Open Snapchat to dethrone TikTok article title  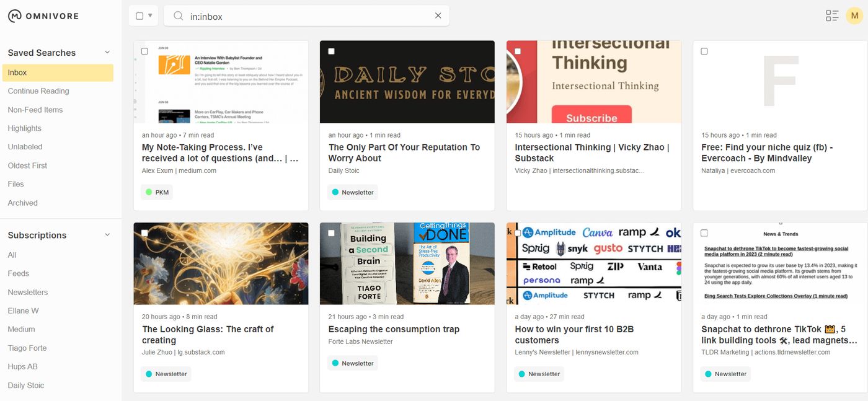[779, 335]
